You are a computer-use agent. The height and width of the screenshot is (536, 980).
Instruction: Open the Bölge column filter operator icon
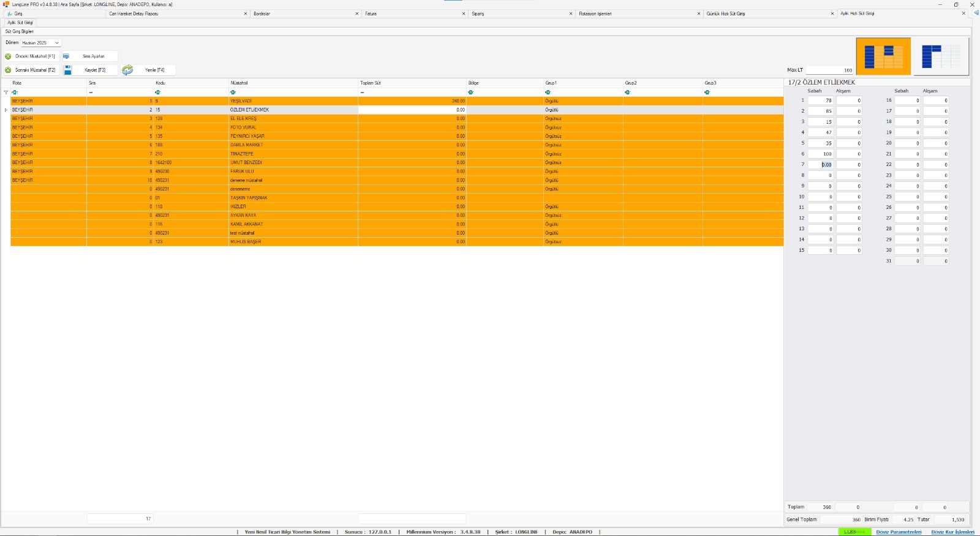click(x=470, y=92)
